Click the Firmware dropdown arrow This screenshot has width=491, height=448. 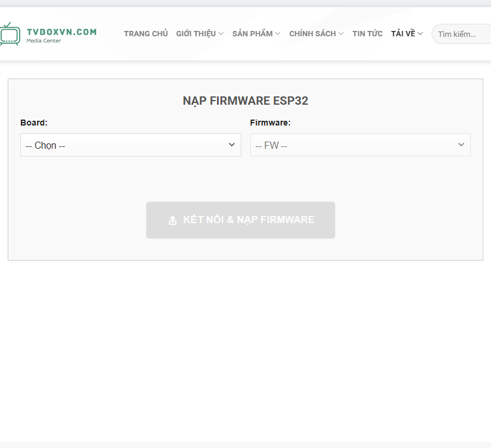point(461,145)
